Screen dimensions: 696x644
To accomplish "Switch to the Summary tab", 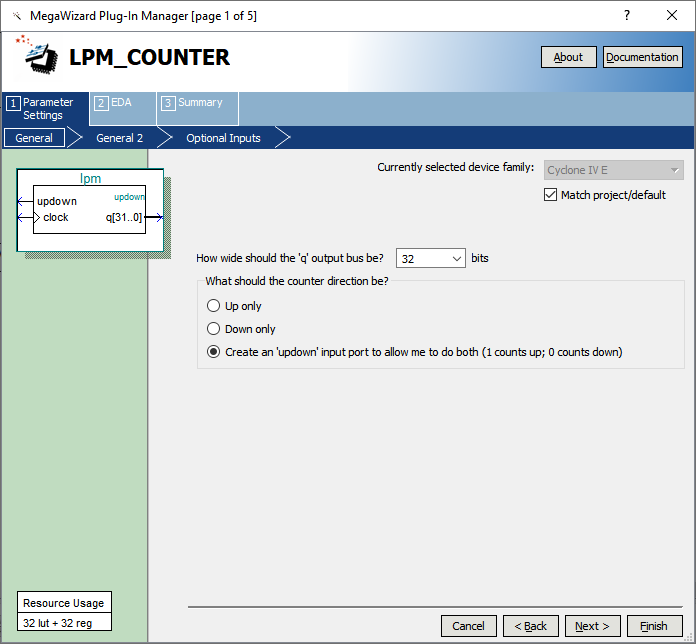I will coord(197,108).
